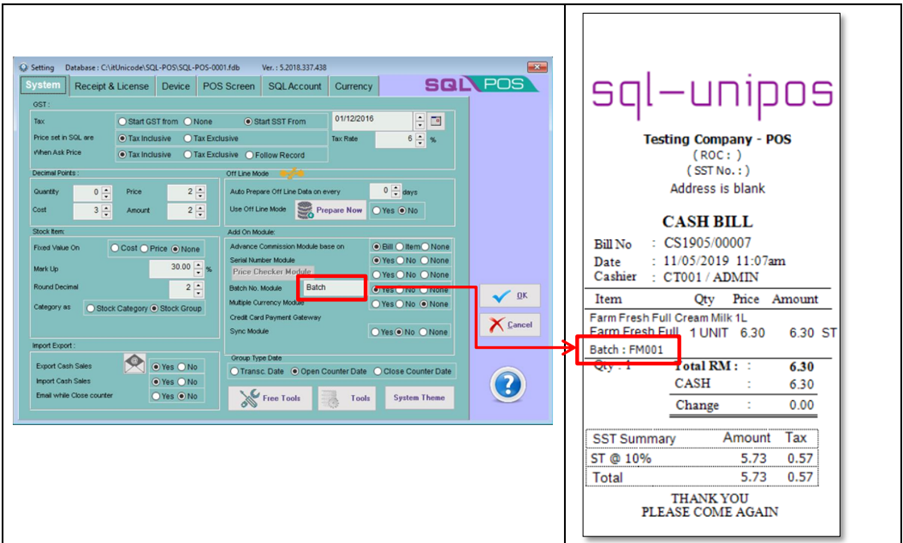This screenshot has width=903, height=543.
Task: Open Tools with the document-gear icon
Action: 347,398
